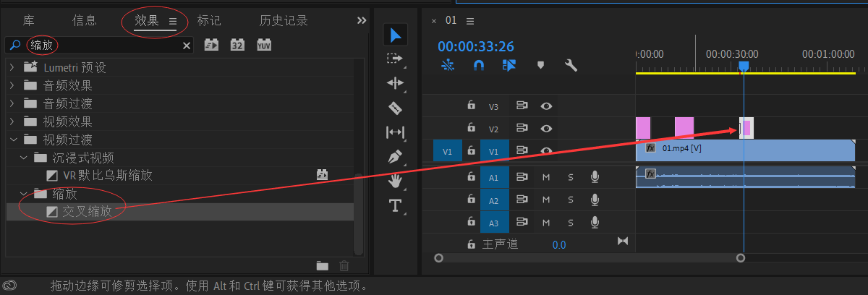The image size is (868, 295).
Task: Click the YUV effects filter icon
Action: pos(263,45)
